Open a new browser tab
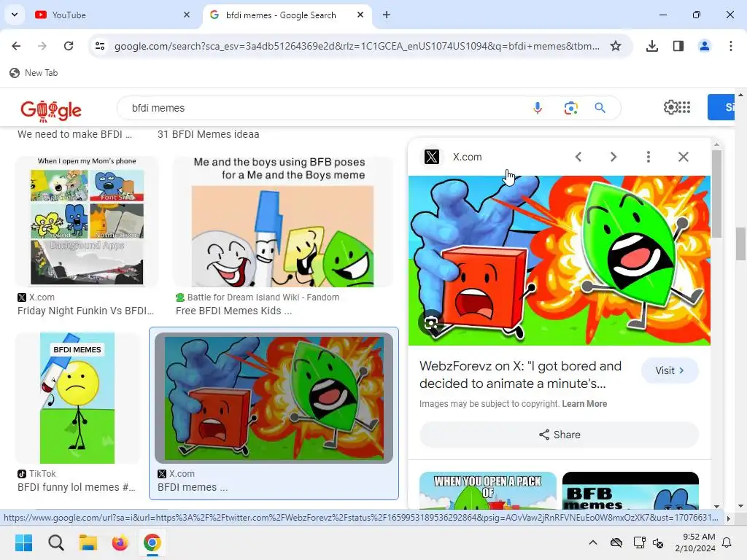 (387, 15)
